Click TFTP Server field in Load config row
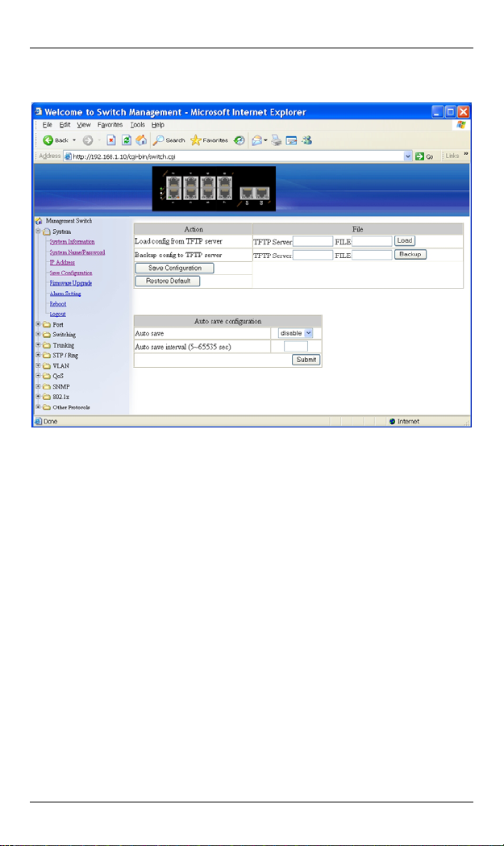The width and height of the screenshot is (504, 846). (x=313, y=242)
